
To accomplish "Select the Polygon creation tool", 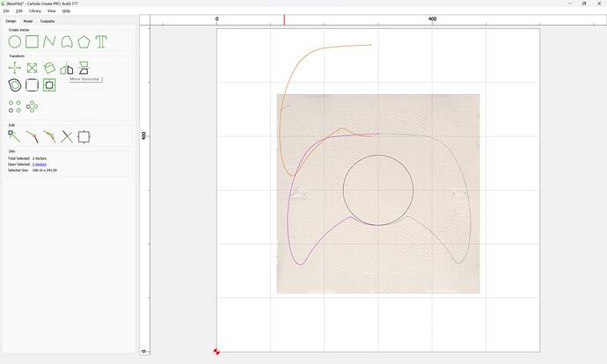I will tap(84, 41).
